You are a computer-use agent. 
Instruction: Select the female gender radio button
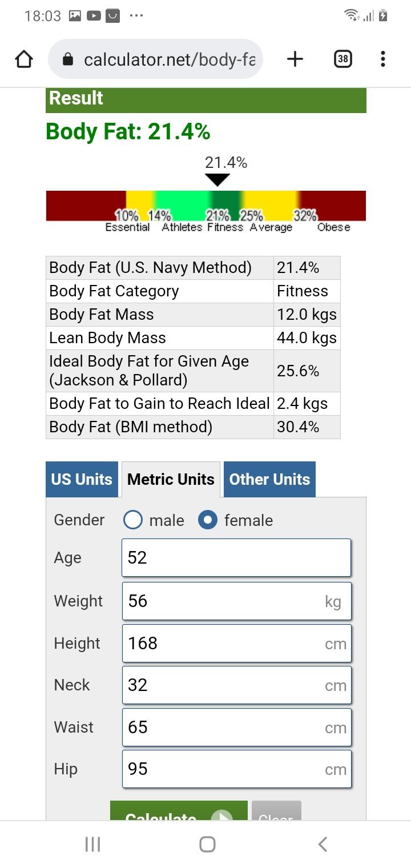pos(208,520)
